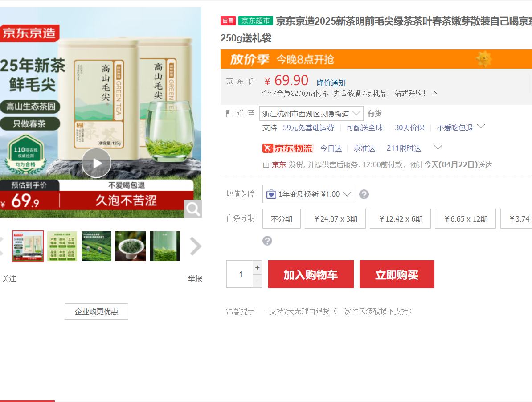Click 不爱吃包退 link
532x402 pixels.
(x=454, y=128)
